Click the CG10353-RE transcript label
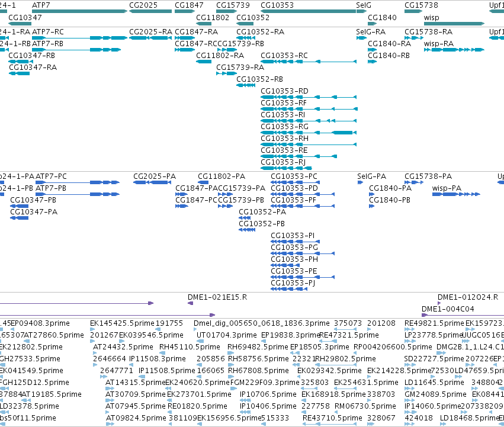 click(x=284, y=150)
